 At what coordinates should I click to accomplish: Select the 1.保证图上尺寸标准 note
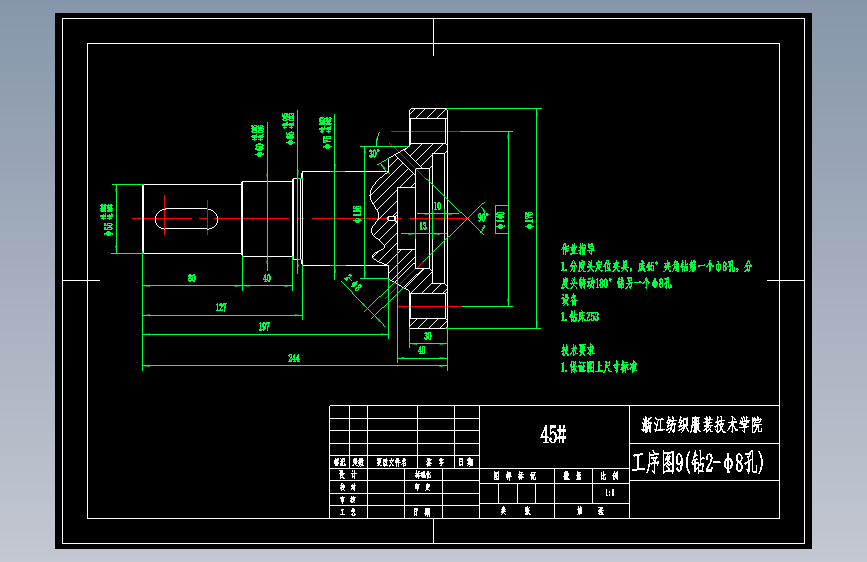[x=598, y=367]
